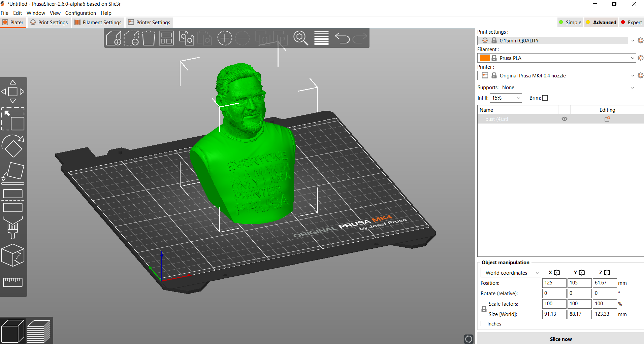
Task: Open the File menu
Action: [5, 13]
